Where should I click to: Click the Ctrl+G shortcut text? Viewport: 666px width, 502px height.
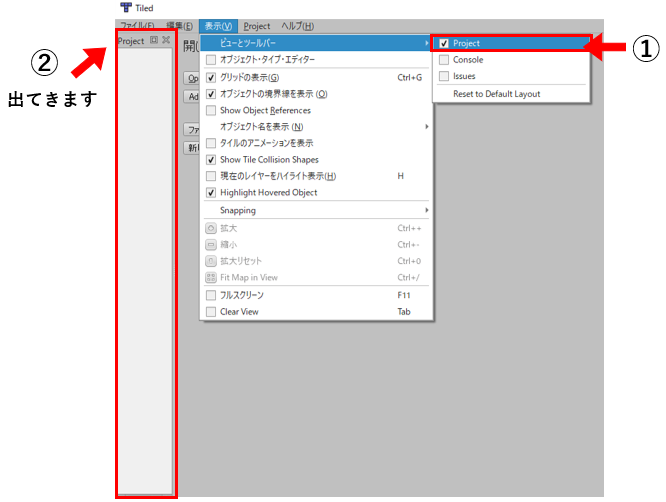tap(410, 78)
